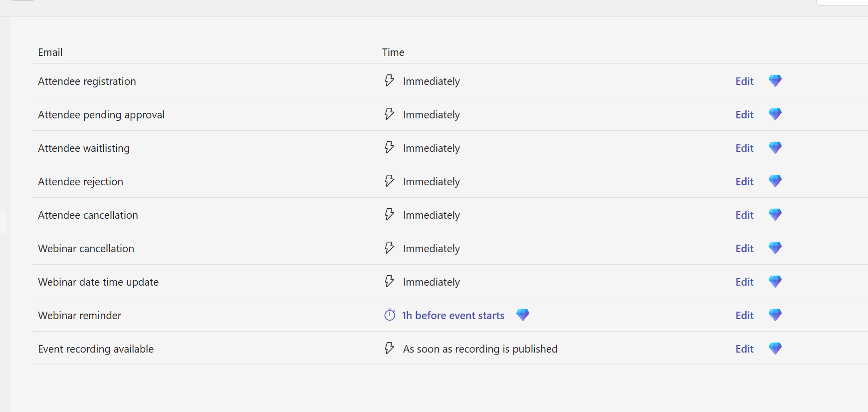Click the premium diamond icon for Attendee rejection
This screenshot has width=868, height=412.
click(x=775, y=181)
